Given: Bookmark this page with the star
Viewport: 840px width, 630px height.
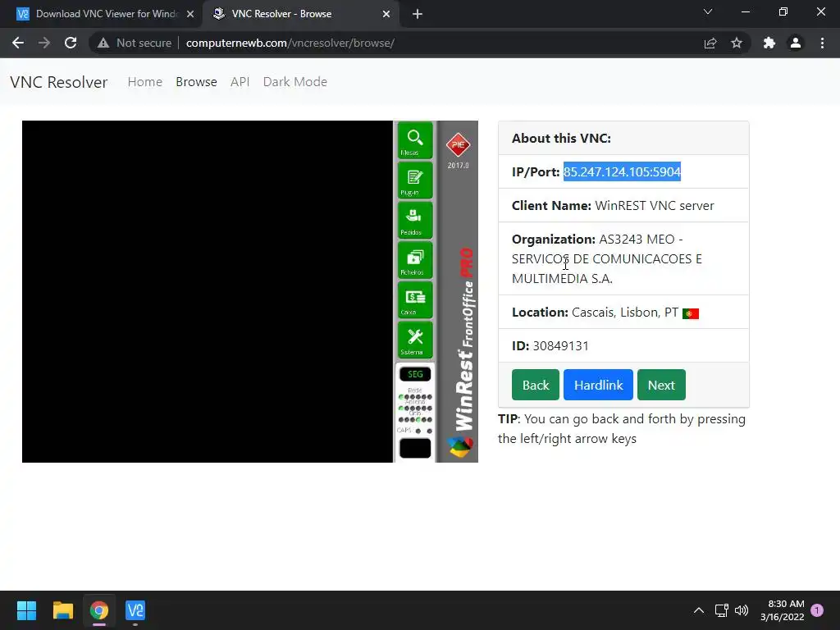Looking at the screenshot, I should tap(737, 43).
